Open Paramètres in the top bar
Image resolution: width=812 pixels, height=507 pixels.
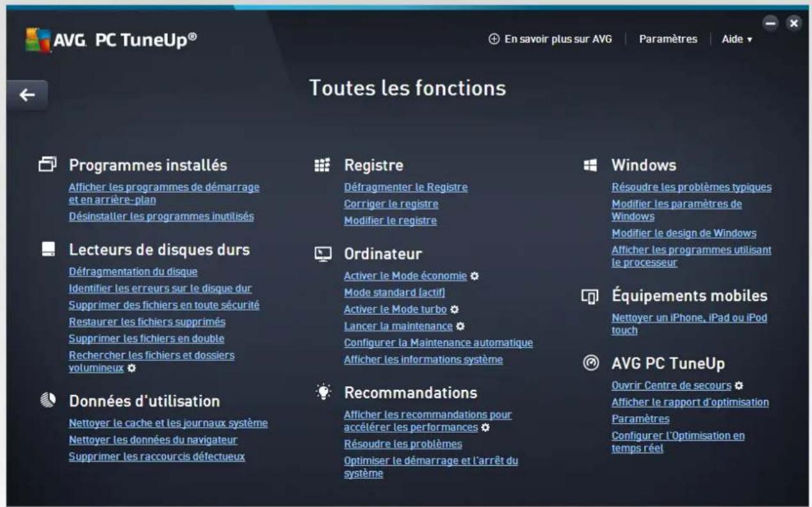[x=668, y=39]
